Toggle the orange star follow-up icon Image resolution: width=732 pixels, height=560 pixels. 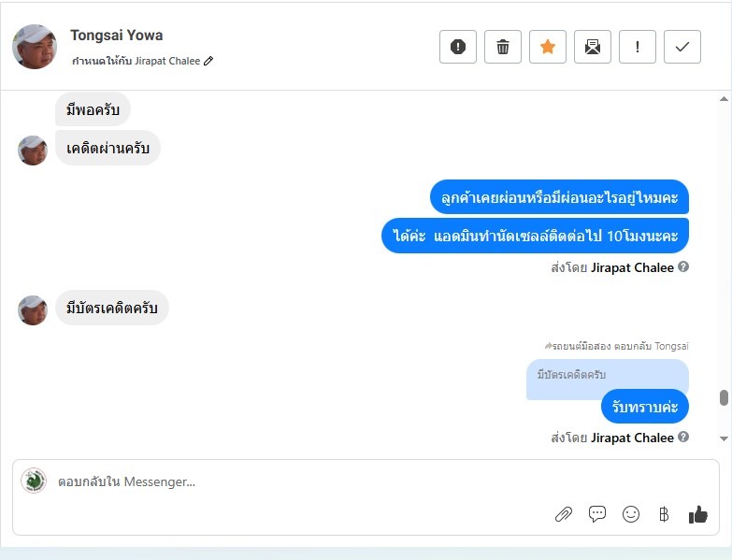click(548, 47)
